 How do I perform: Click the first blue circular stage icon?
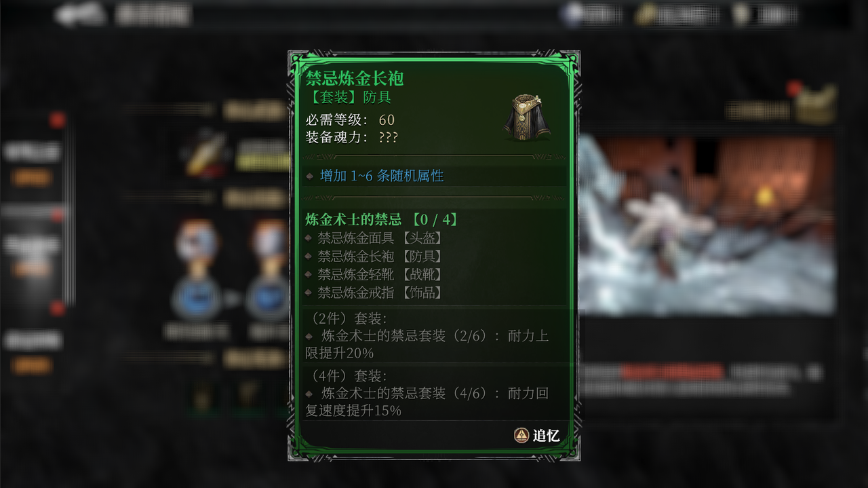(195, 297)
